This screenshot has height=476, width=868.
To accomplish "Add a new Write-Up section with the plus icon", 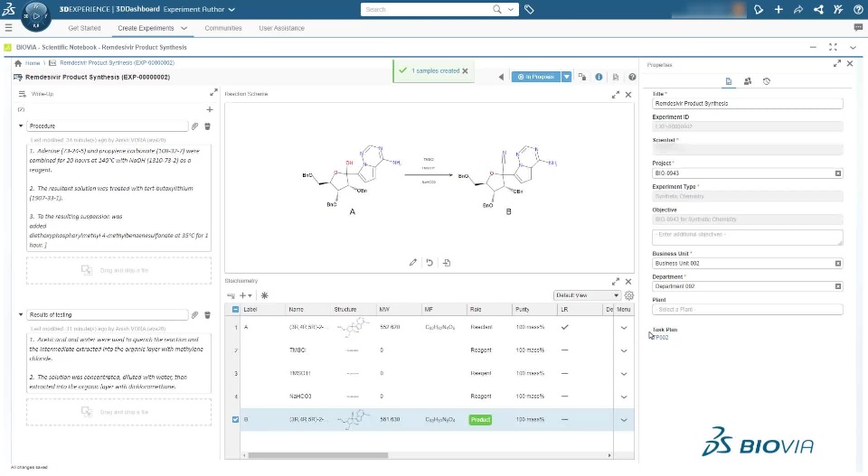I will [210, 109].
